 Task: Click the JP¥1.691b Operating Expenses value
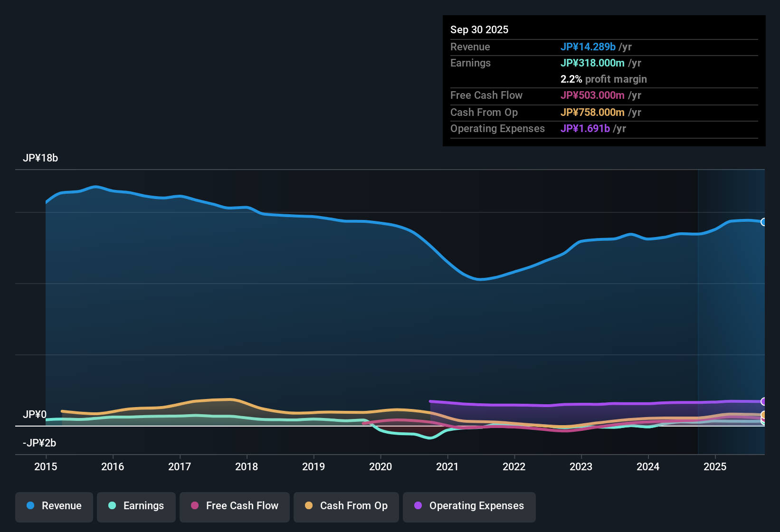[586, 128]
